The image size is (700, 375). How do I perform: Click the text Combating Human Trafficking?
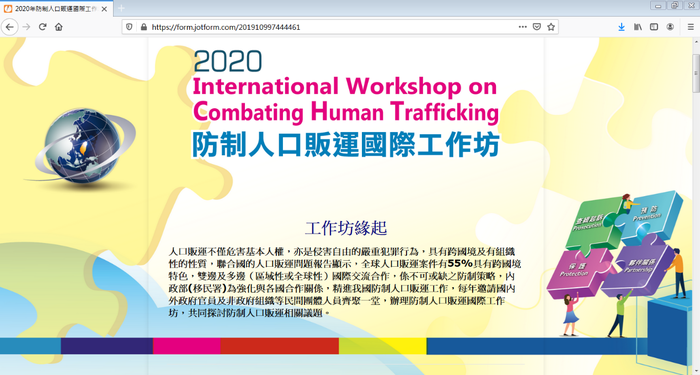[346, 111]
